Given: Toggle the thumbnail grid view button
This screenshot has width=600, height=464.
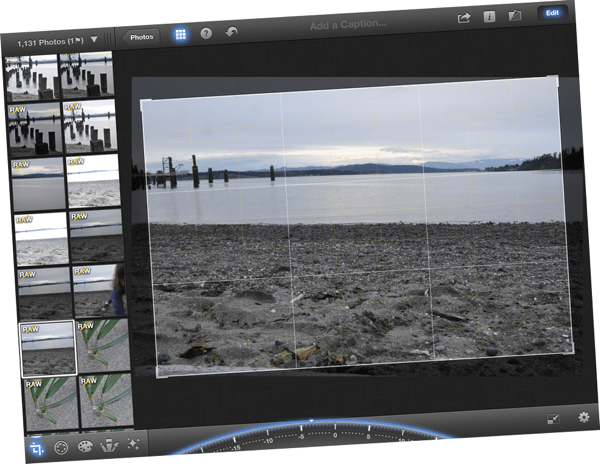Looking at the screenshot, I should 181,33.
